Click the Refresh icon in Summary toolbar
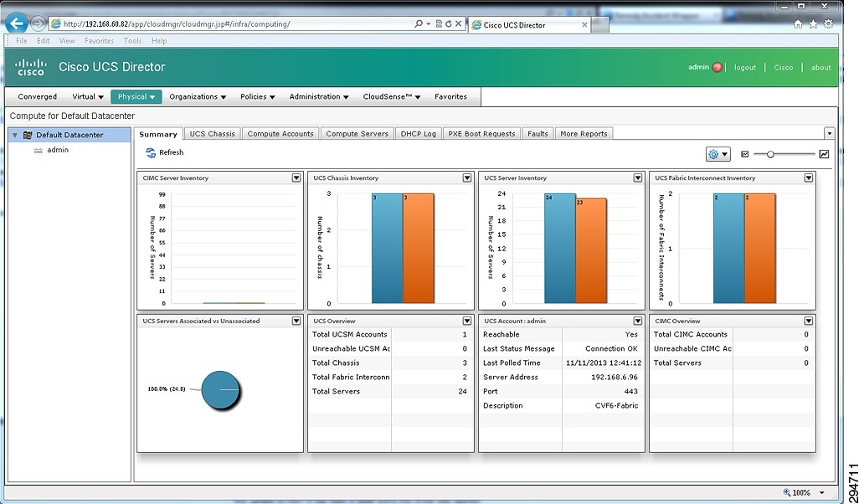The image size is (859, 504). pyautogui.click(x=151, y=153)
